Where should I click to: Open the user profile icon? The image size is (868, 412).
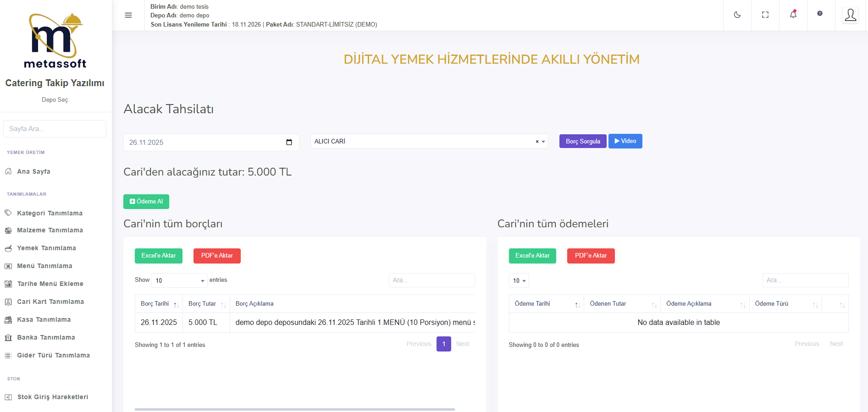(851, 15)
